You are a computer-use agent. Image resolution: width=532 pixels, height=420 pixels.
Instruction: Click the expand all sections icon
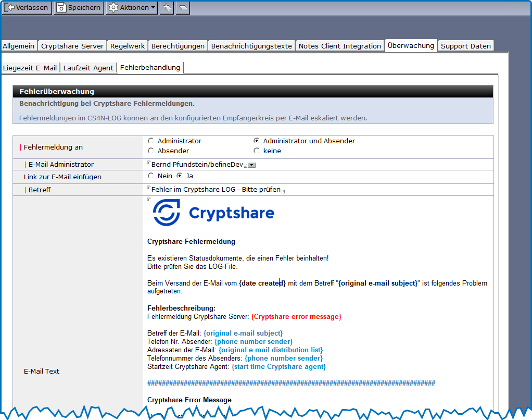click(167, 7)
